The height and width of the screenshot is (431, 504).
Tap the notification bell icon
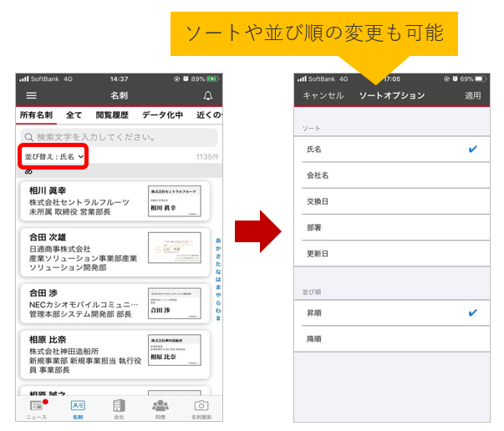[x=208, y=95]
